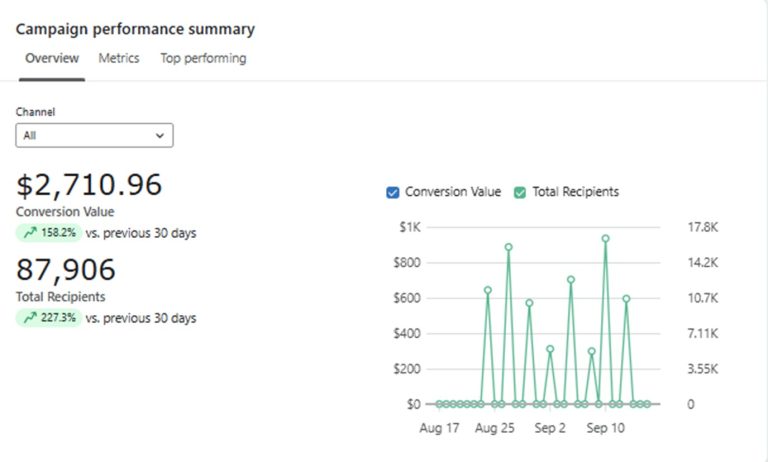Screen dimensions: 768x462
Task: Click the rightmost data point on the chart
Action: 648,404
